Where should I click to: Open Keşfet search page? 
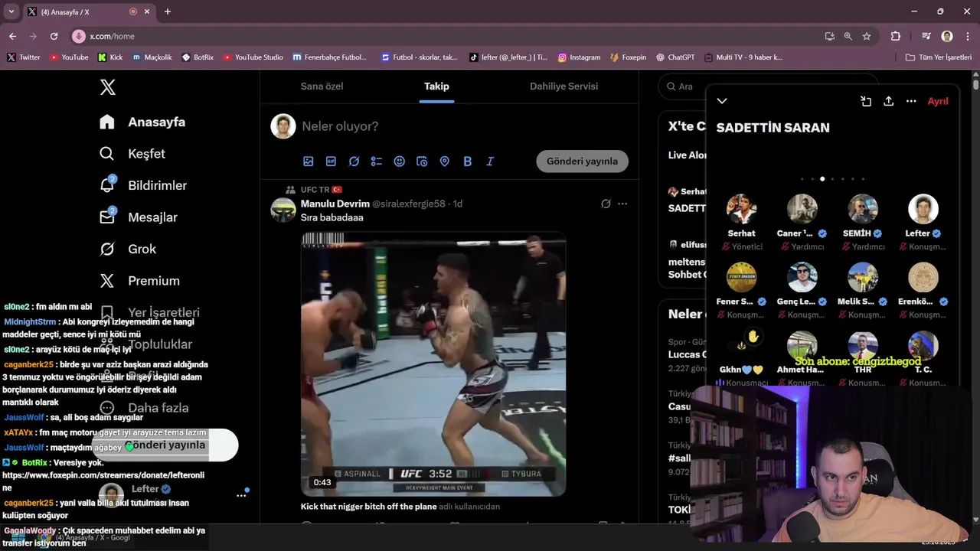132,154
